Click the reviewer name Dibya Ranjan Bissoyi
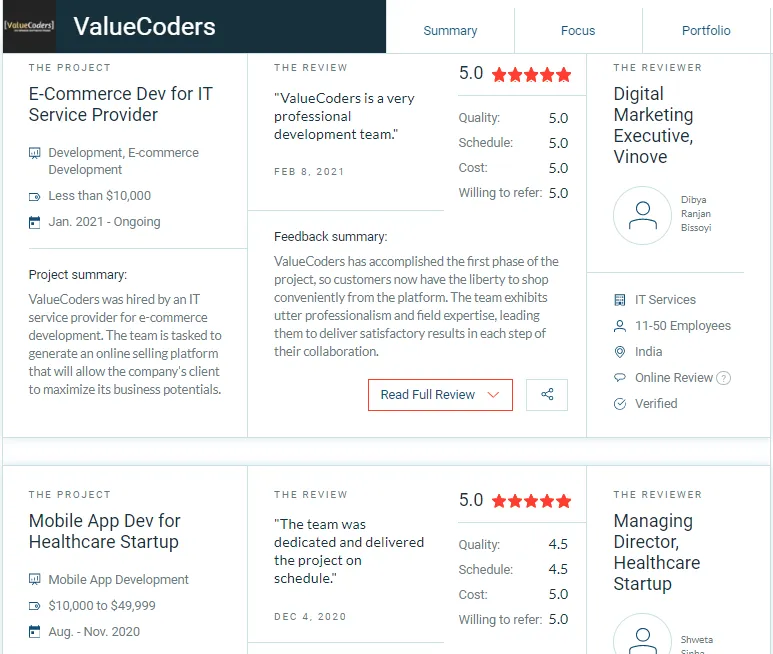 696,214
